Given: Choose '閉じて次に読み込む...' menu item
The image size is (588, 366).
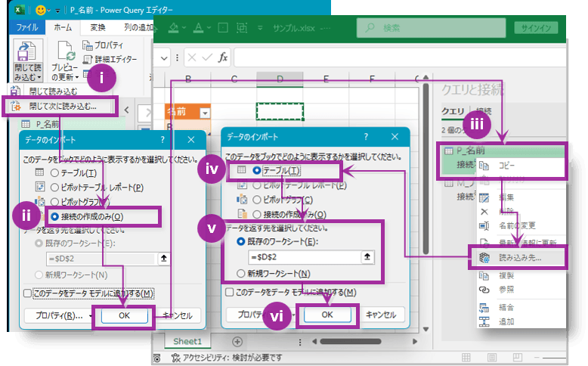Looking at the screenshot, I should 62,107.
